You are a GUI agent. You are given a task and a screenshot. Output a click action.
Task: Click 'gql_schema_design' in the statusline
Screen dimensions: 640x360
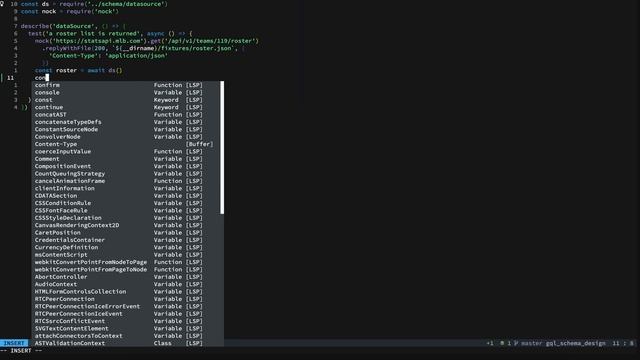576,343
